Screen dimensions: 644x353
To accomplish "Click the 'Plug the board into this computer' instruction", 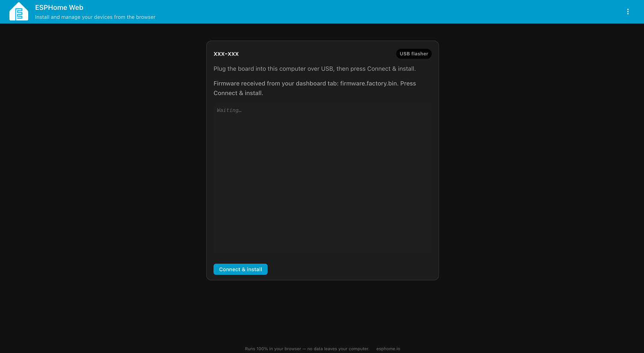I will [x=315, y=68].
